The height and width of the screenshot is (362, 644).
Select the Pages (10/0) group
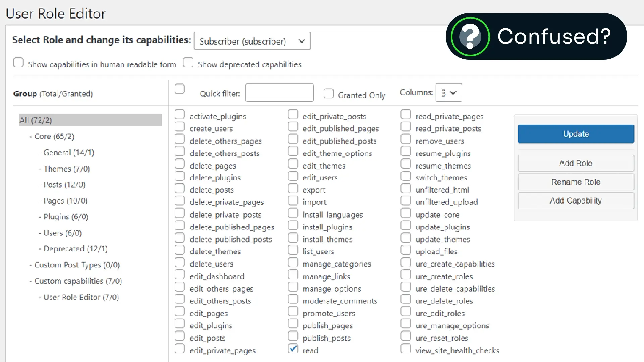pyautogui.click(x=65, y=201)
